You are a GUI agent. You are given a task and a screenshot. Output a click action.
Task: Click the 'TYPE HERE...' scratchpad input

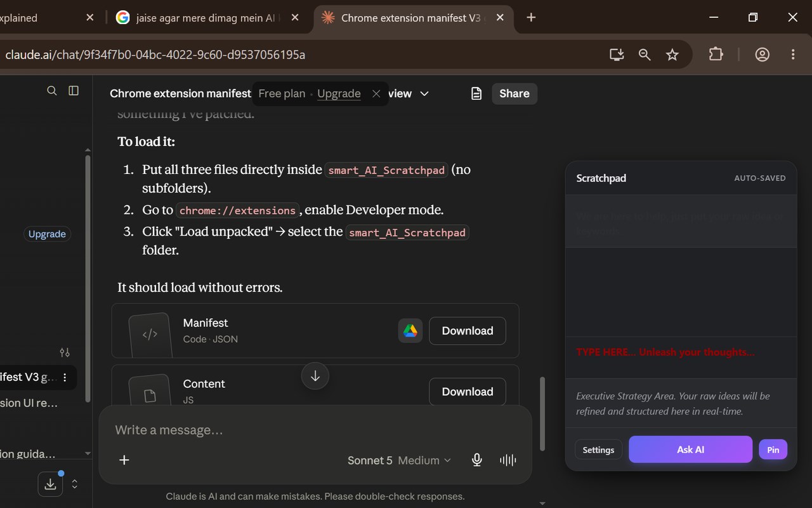click(681, 358)
